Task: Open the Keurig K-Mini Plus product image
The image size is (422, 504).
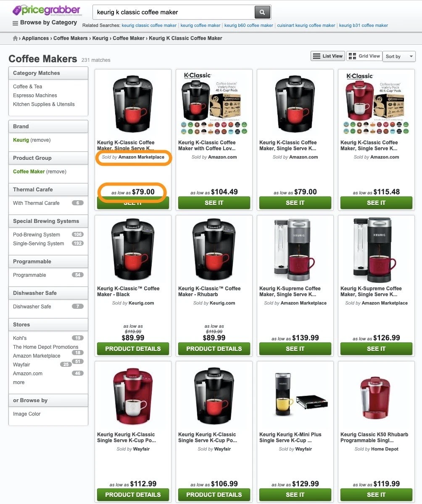Action: 295,394
